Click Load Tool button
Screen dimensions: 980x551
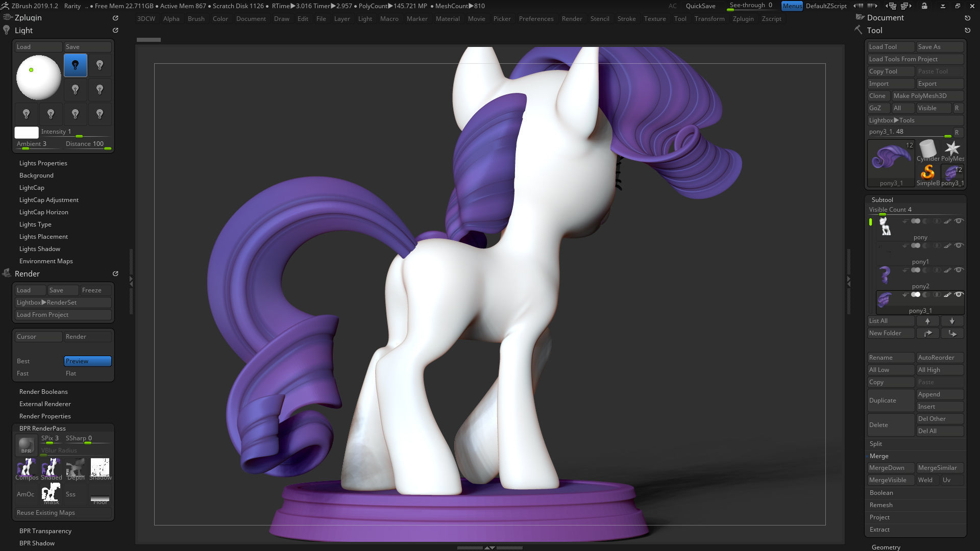pos(891,47)
